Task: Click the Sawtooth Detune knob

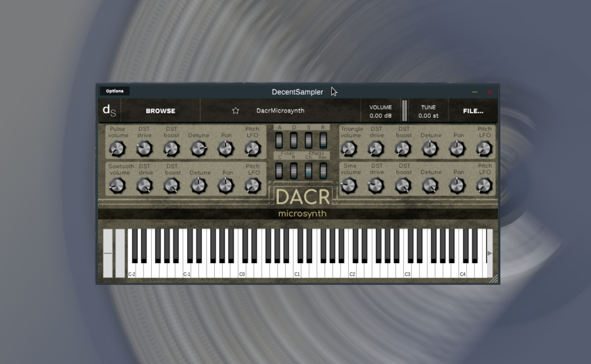Action: [x=199, y=186]
